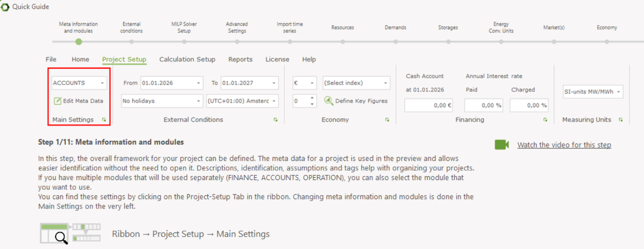Image resolution: width=644 pixels, height=249 pixels.
Task: Click the Define Key Figures button
Action: (356, 101)
